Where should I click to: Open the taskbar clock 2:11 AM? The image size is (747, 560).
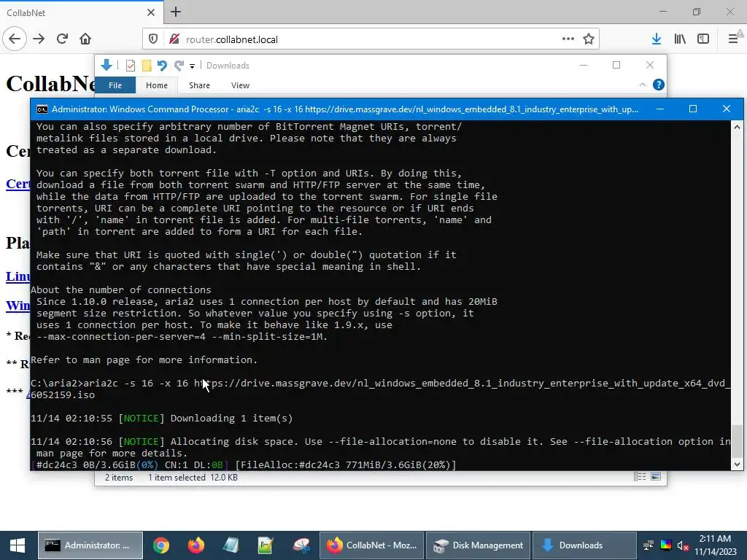click(715, 545)
